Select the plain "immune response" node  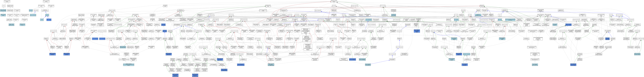click(321, 20)
